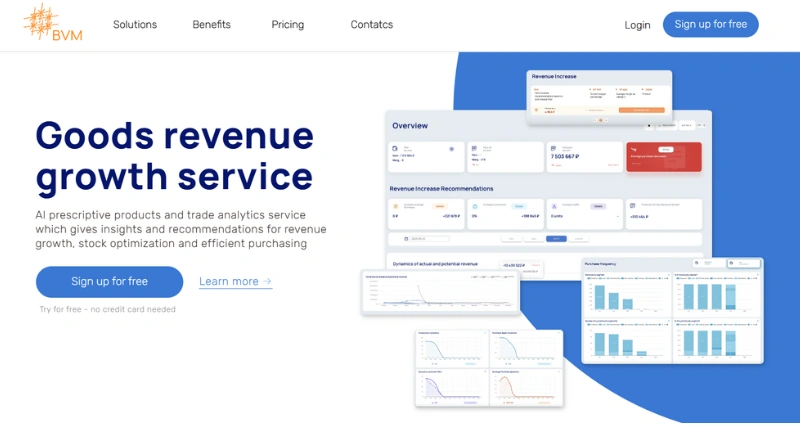Image resolution: width=800 pixels, height=427 pixels.
Task: Click the Login link
Action: click(x=637, y=25)
